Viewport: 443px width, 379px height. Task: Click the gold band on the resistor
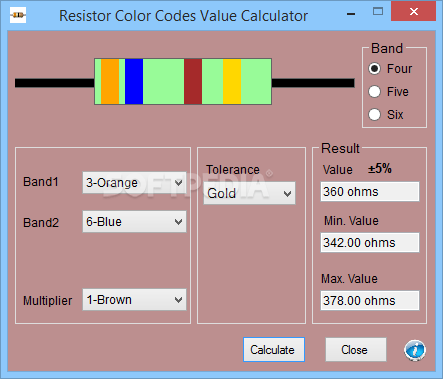tap(232, 82)
